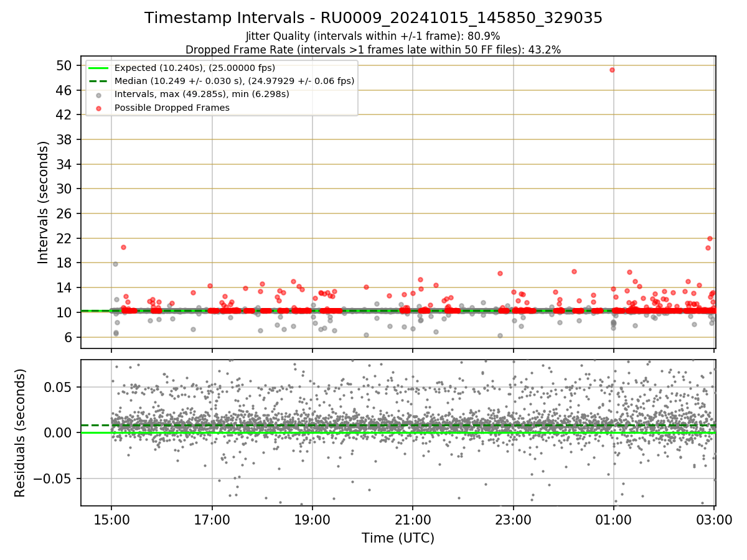Click y-axis tick label 18

pyautogui.click(x=64, y=263)
